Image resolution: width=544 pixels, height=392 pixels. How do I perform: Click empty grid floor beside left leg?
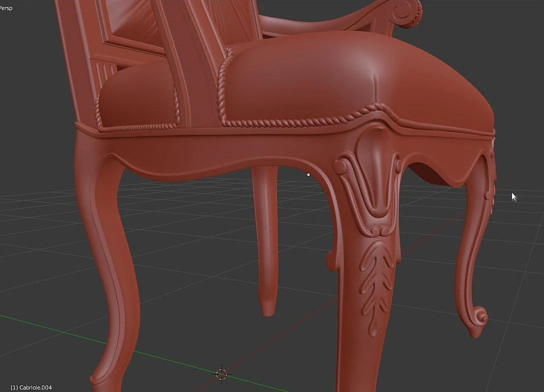38,243
